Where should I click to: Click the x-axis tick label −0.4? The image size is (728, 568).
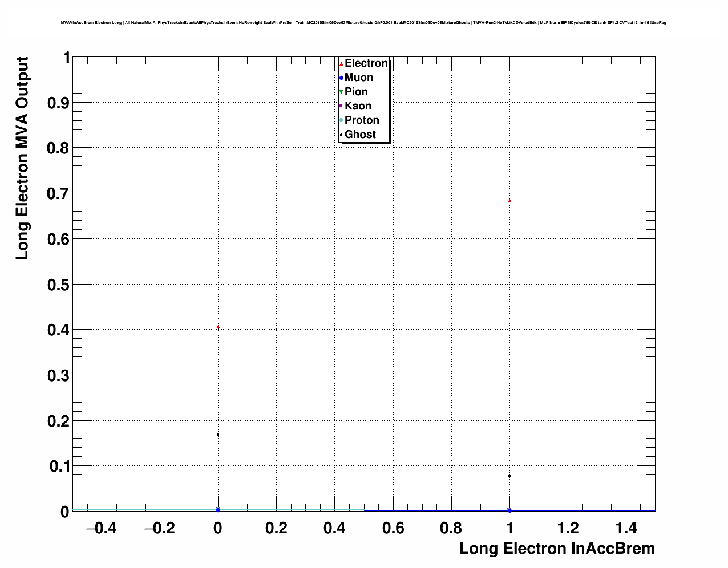click(x=101, y=528)
